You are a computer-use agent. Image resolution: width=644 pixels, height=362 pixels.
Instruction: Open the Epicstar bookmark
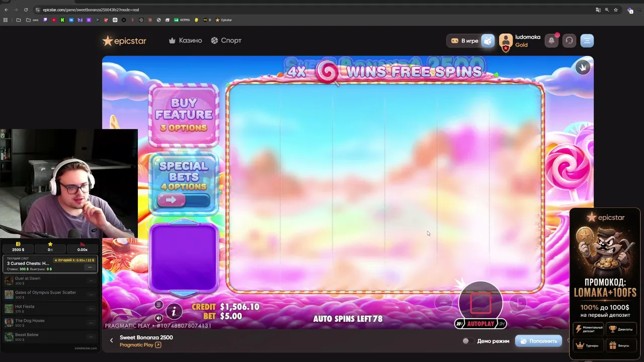coord(224,20)
